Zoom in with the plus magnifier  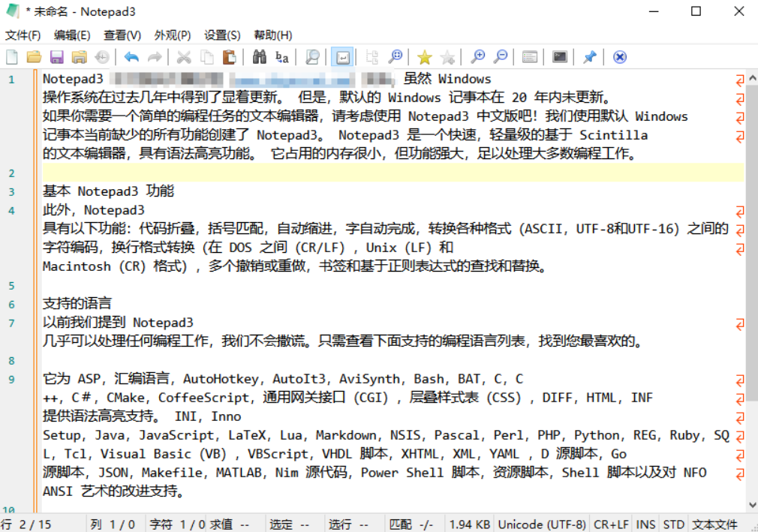pos(477,57)
